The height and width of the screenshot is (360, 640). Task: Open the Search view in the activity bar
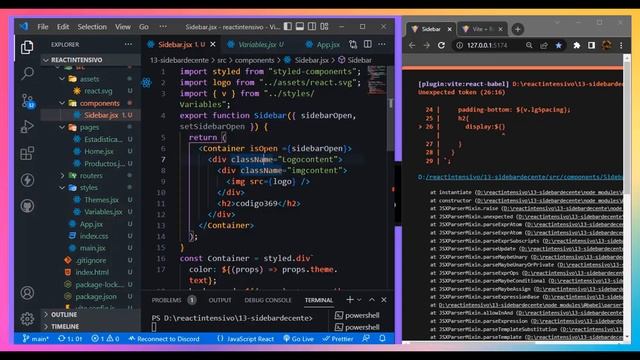[x=27, y=73]
